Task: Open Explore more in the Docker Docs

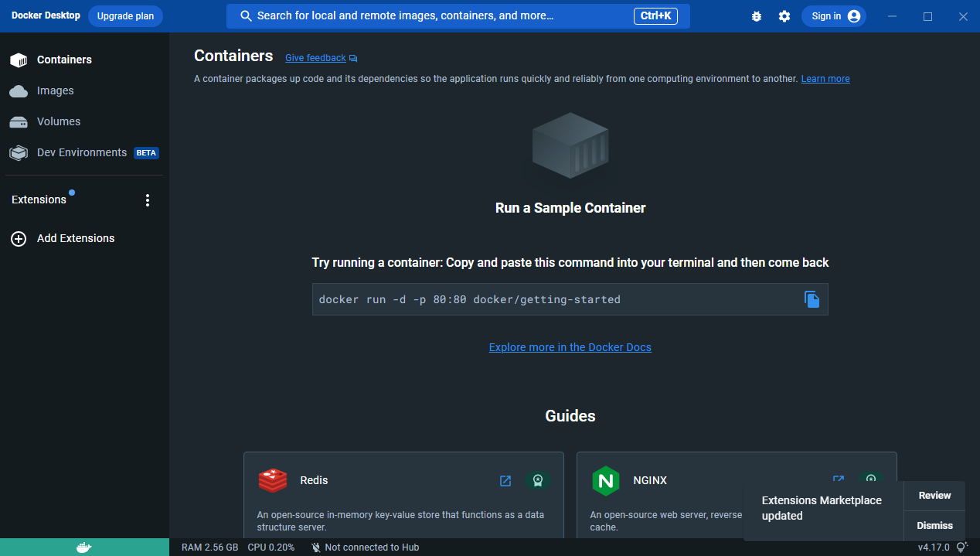Action: click(570, 347)
